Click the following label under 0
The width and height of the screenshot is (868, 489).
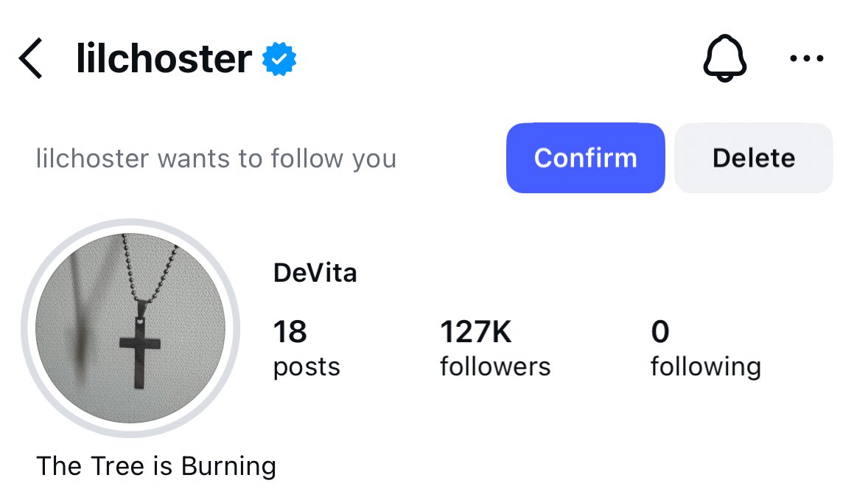(x=706, y=367)
